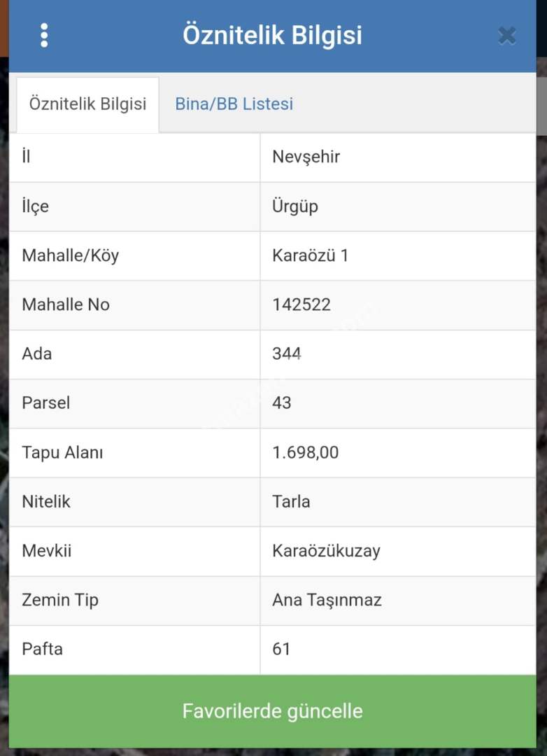
Task: Select Tapu Alanı value 1.698,00
Action: click(x=305, y=452)
